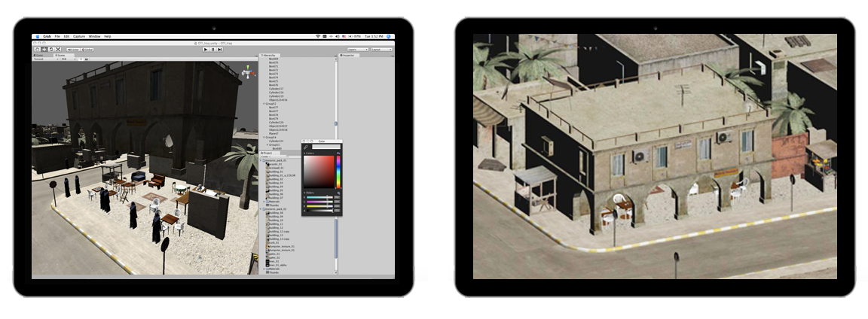
Task: Click the scene orientation gizmo
Action: point(248,73)
